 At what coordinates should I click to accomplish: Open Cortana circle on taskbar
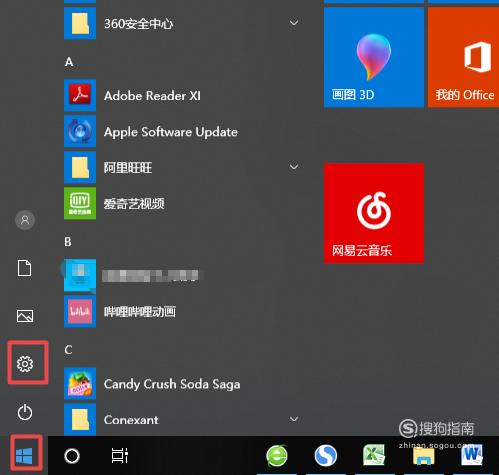72,456
